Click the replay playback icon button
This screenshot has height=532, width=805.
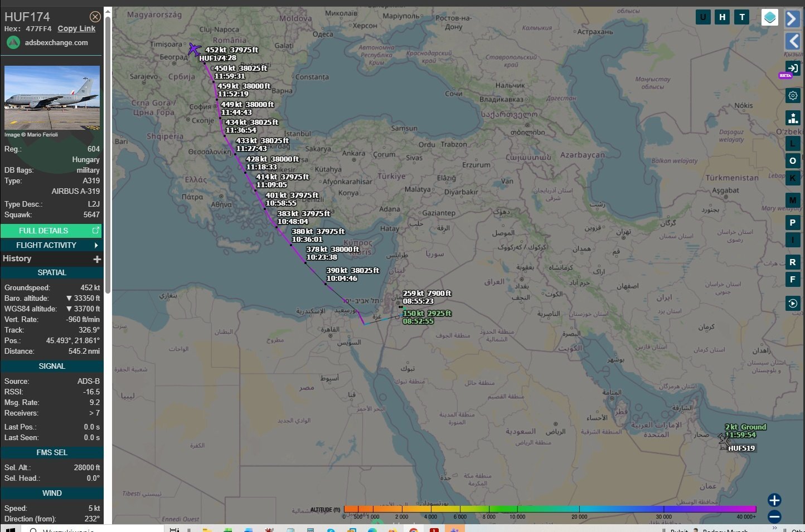click(793, 303)
